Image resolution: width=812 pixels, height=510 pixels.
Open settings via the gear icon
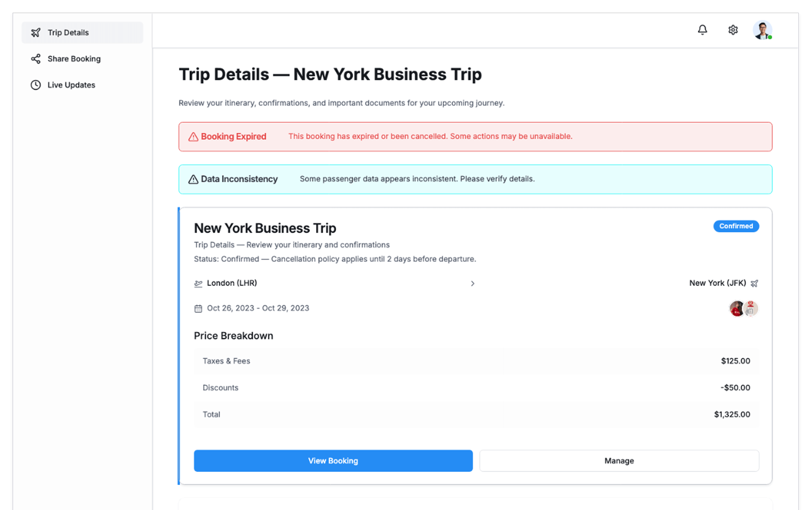click(x=733, y=30)
